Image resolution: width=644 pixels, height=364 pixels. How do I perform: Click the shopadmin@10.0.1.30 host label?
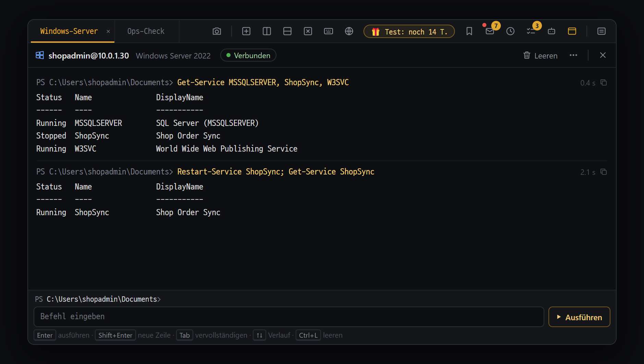tap(89, 56)
